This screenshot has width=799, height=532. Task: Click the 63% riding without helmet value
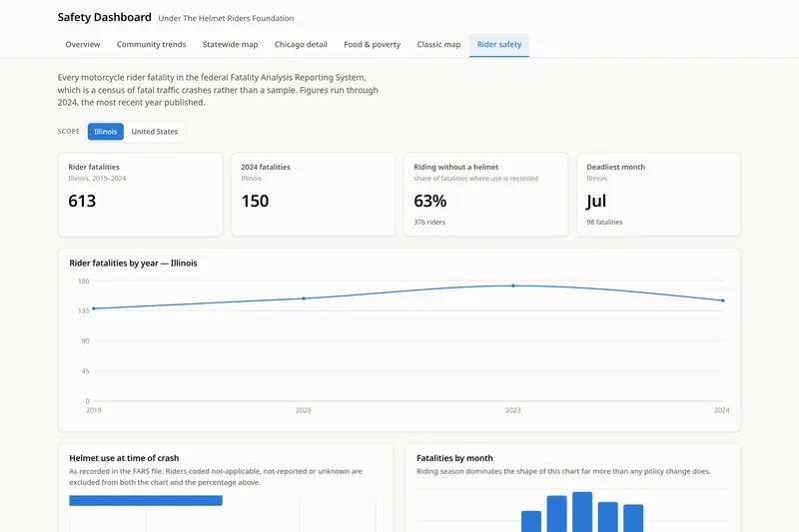[430, 201]
